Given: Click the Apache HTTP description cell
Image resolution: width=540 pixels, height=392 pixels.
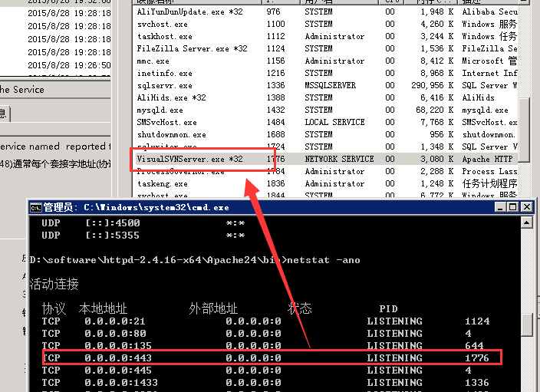Looking at the screenshot, I should [x=487, y=159].
